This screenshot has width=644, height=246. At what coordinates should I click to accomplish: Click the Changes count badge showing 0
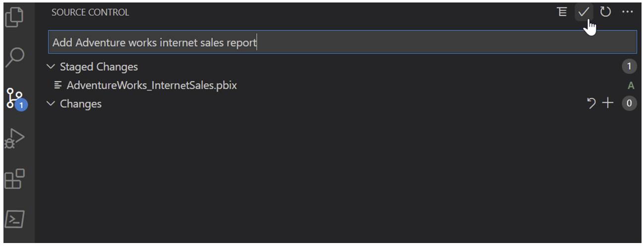point(629,103)
